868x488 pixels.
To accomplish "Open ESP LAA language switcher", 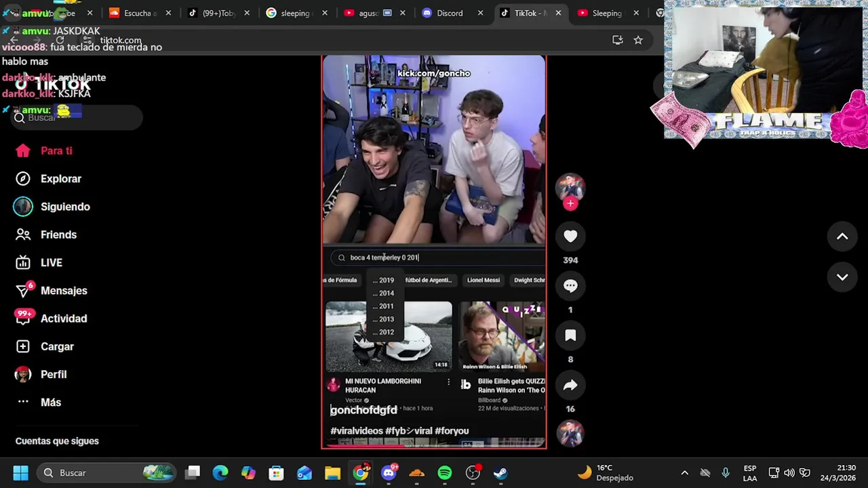I will tap(749, 472).
